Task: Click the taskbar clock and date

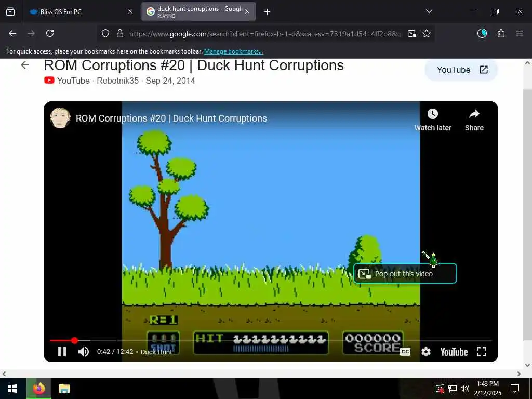Action: 487,389
